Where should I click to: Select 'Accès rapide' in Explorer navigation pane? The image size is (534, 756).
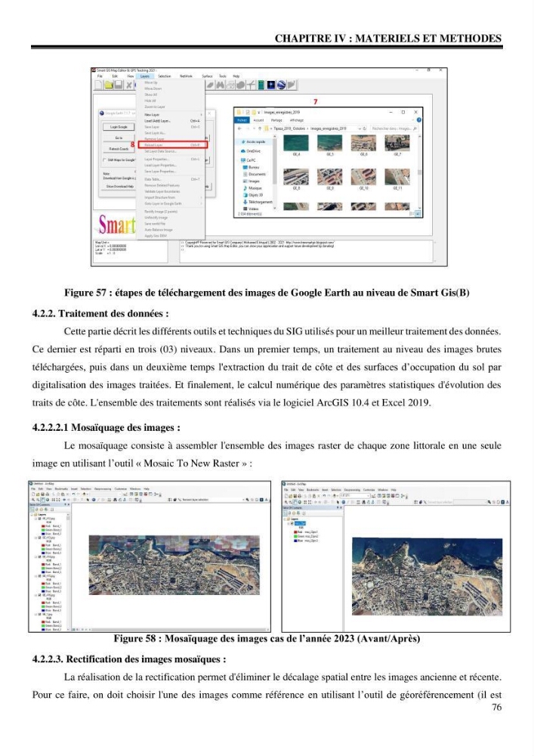(x=255, y=142)
